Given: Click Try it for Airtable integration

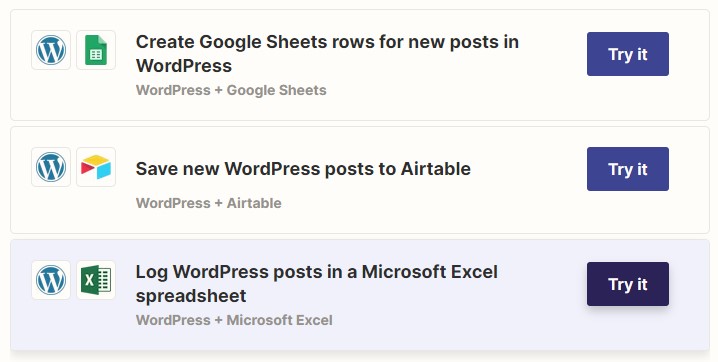Looking at the screenshot, I should [628, 169].
